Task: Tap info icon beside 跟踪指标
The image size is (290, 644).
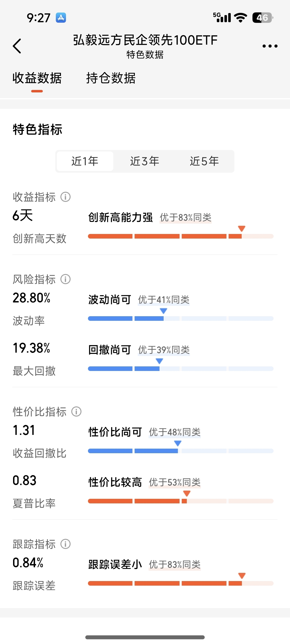Action: pyautogui.click(x=65, y=544)
